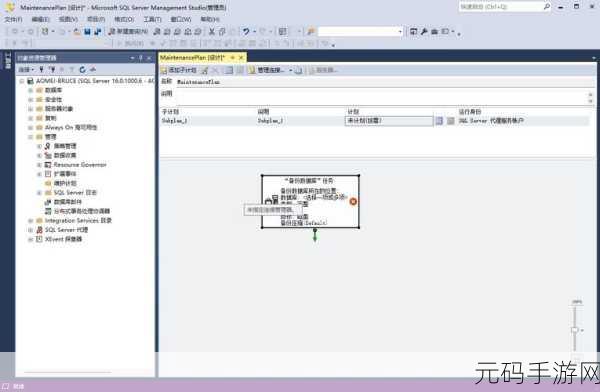Screen dimensions: 600x392
Task: Click Manage Connections (管理连接) button
Action: (x=266, y=70)
